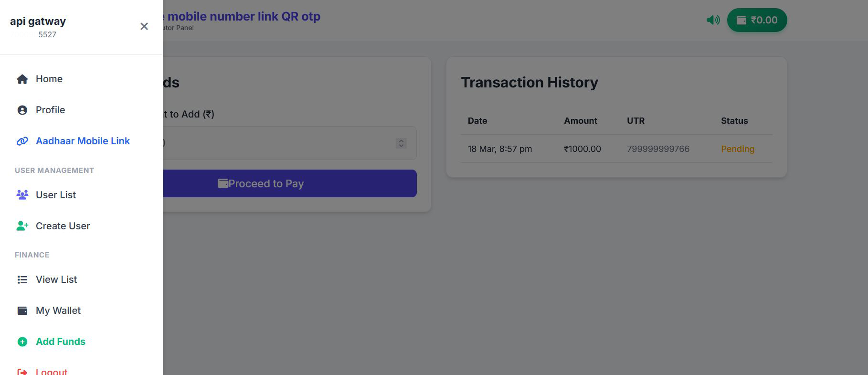The height and width of the screenshot is (375, 868).
Task: Click the View List bullet icon
Action: pyautogui.click(x=22, y=280)
